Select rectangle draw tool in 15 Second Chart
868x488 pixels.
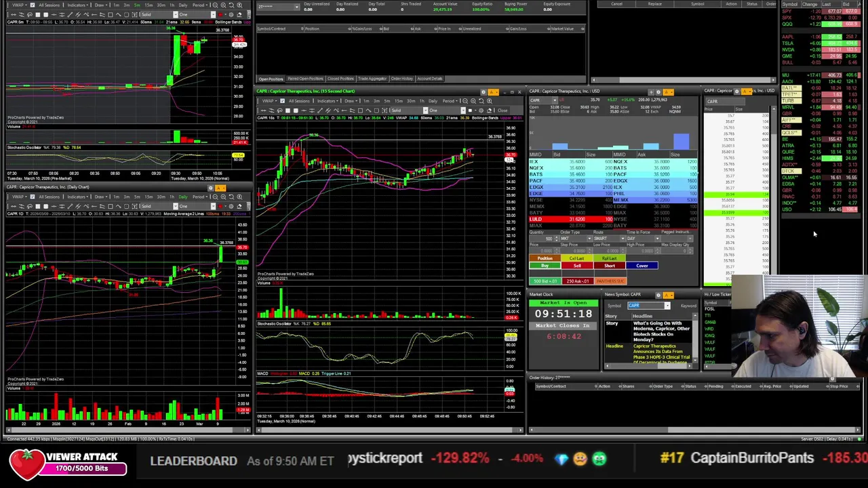click(x=360, y=110)
